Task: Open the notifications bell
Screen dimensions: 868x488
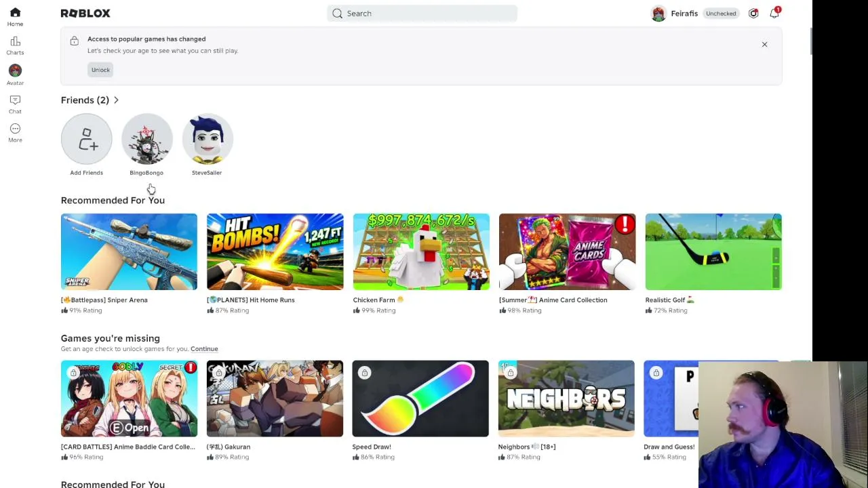Action: (x=774, y=14)
